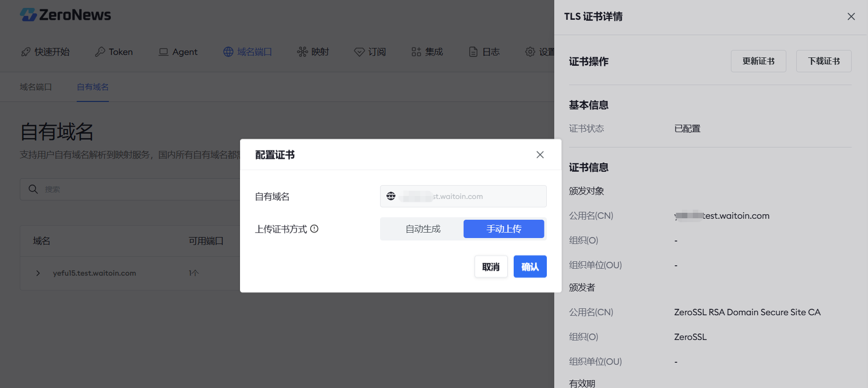Click the 日志 document icon
Screen dimensions: 868x388
pyautogui.click(x=473, y=52)
